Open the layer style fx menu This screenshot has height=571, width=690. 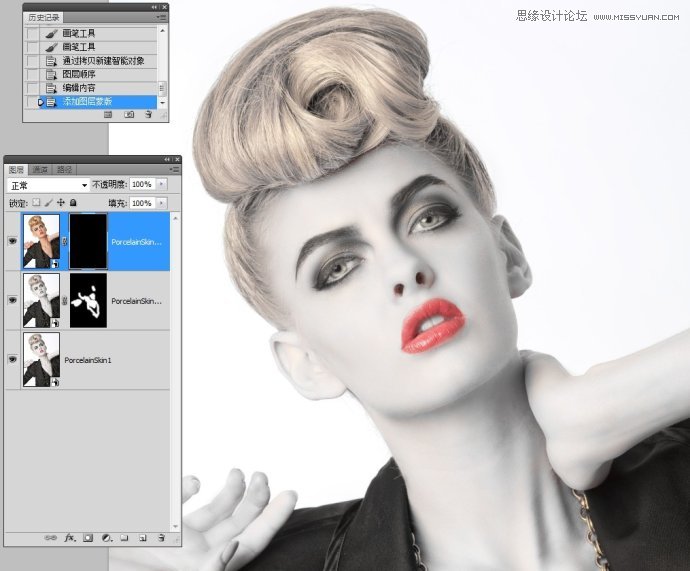click(70, 538)
